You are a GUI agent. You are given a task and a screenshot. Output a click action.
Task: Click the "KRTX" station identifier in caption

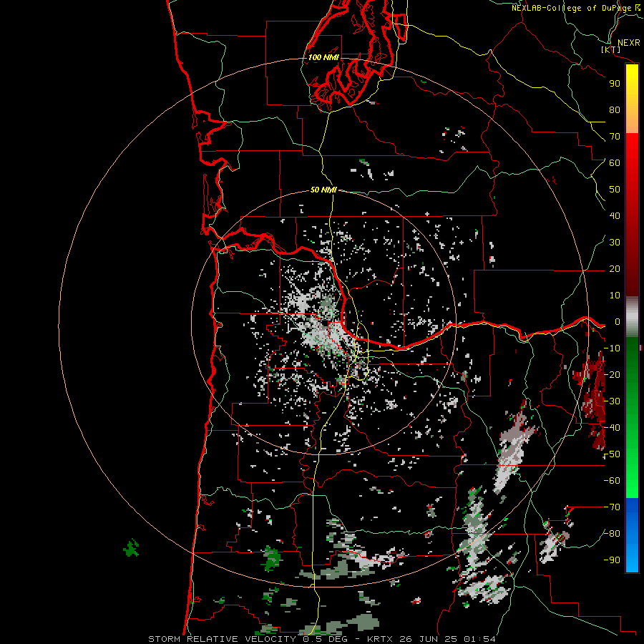(x=379, y=639)
